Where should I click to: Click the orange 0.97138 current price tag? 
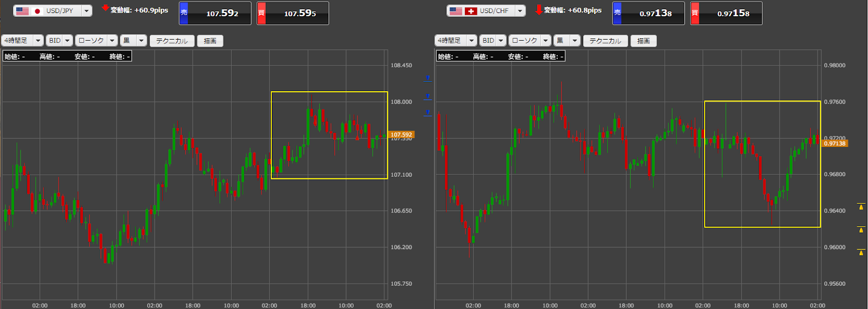coord(835,144)
